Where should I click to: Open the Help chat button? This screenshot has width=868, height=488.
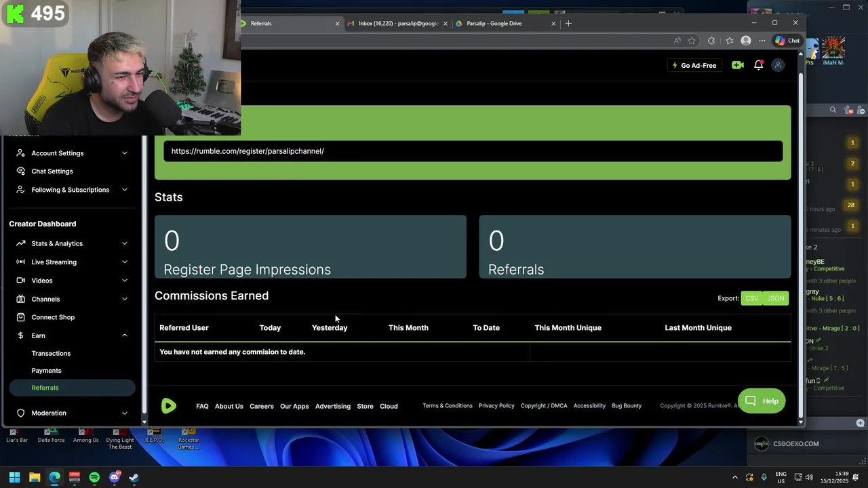tap(762, 401)
